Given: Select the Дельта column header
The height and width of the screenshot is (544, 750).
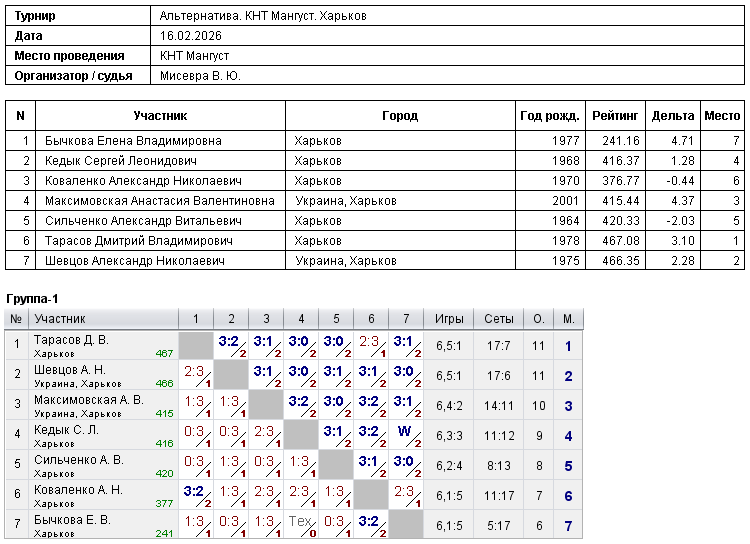Looking at the screenshot, I should [673, 116].
